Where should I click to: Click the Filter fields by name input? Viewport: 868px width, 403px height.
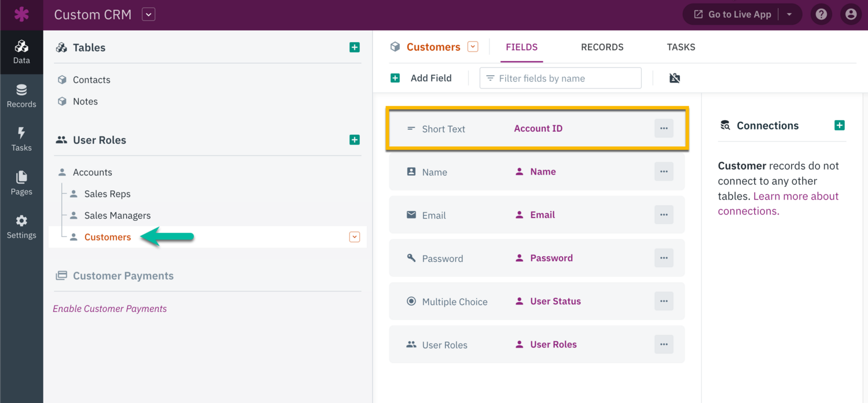(x=560, y=78)
